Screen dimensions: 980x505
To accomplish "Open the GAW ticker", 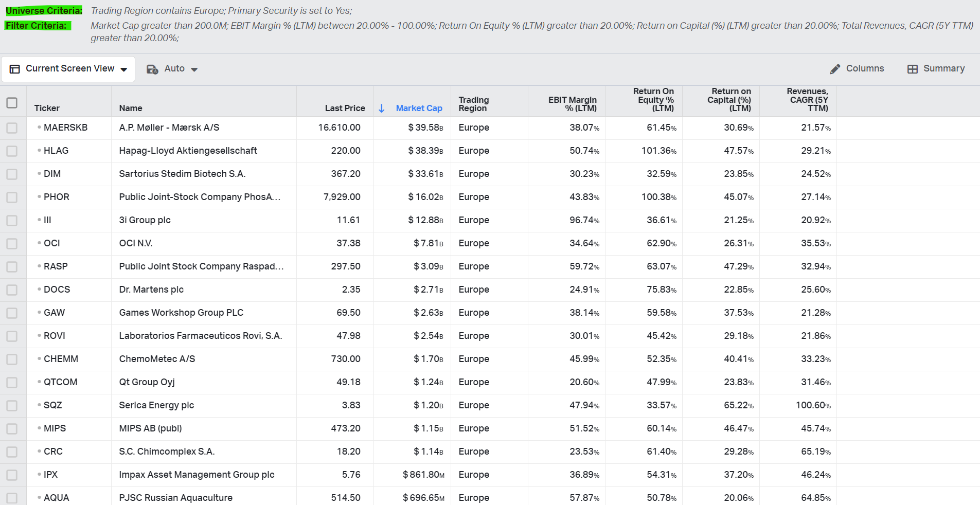I will pos(54,313).
